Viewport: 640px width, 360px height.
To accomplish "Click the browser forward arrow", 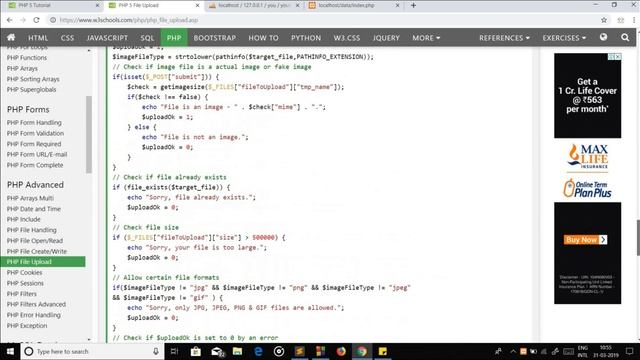I will point(23,20).
